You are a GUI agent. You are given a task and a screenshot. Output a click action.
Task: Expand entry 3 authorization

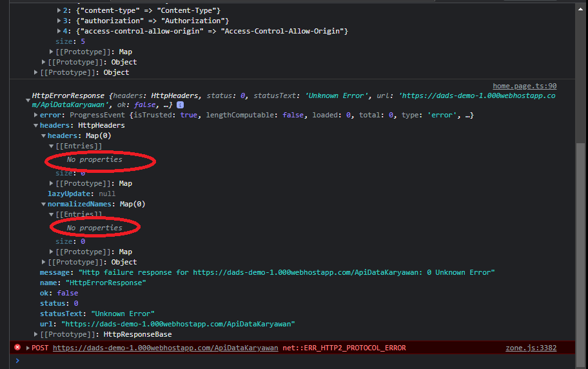click(x=59, y=21)
